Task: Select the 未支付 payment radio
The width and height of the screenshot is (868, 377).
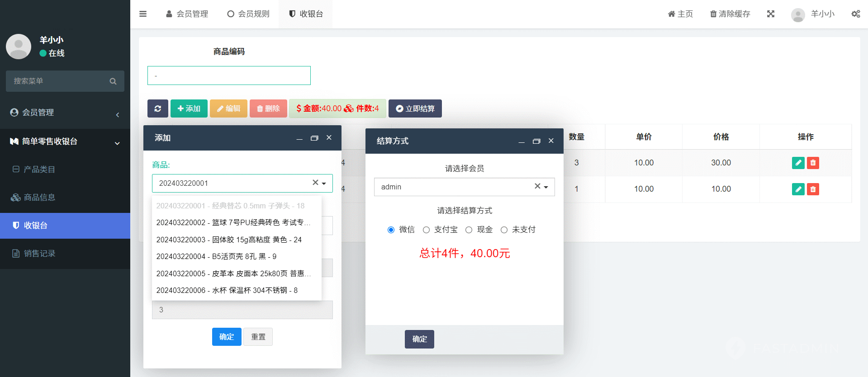Action: point(504,230)
